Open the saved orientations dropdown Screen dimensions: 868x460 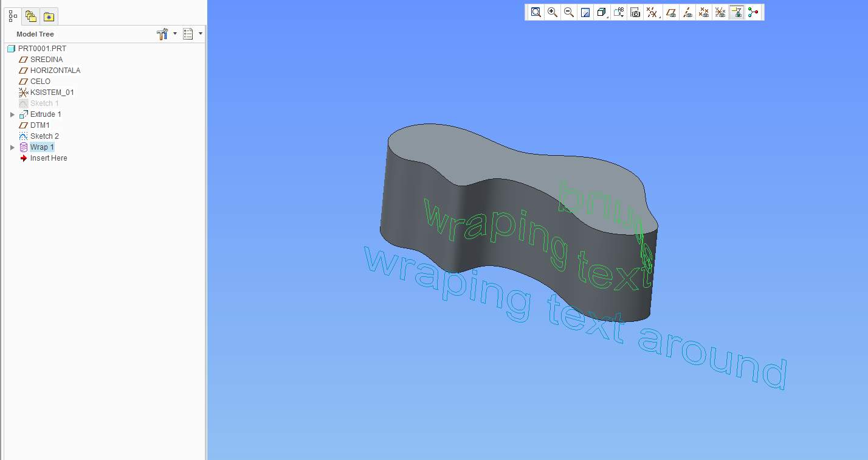619,12
